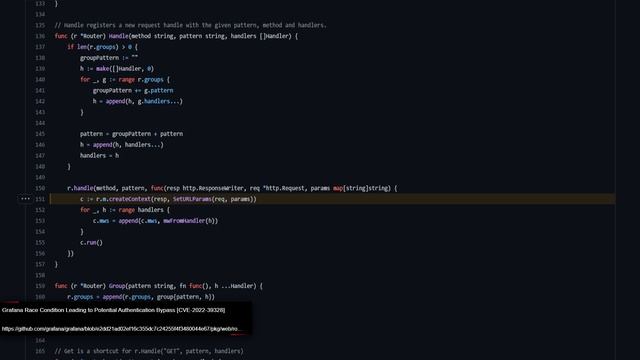The height and width of the screenshot is (360, 640).
Task: Click 'range handlers' on line 152
Action: click(x=141, y=210)
